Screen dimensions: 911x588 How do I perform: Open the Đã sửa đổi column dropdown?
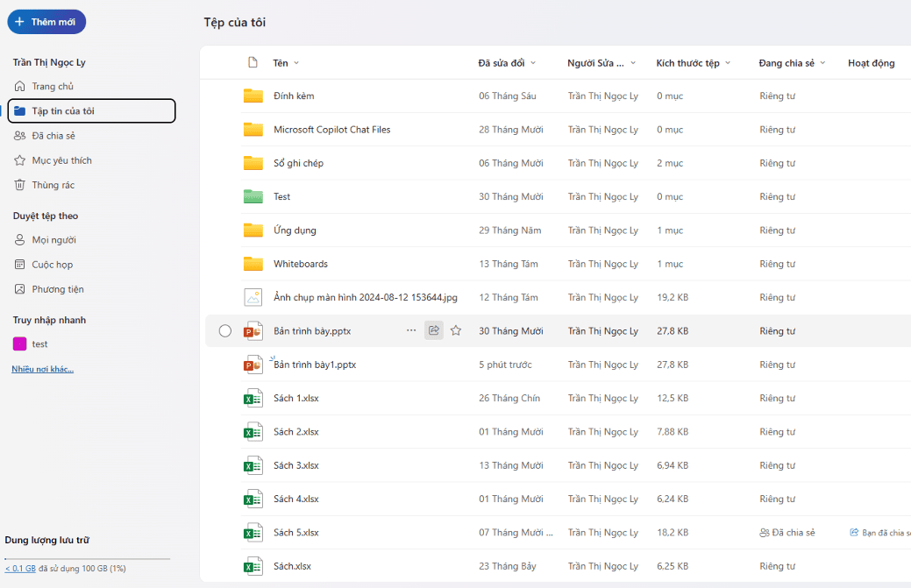(x=533, y=63)
